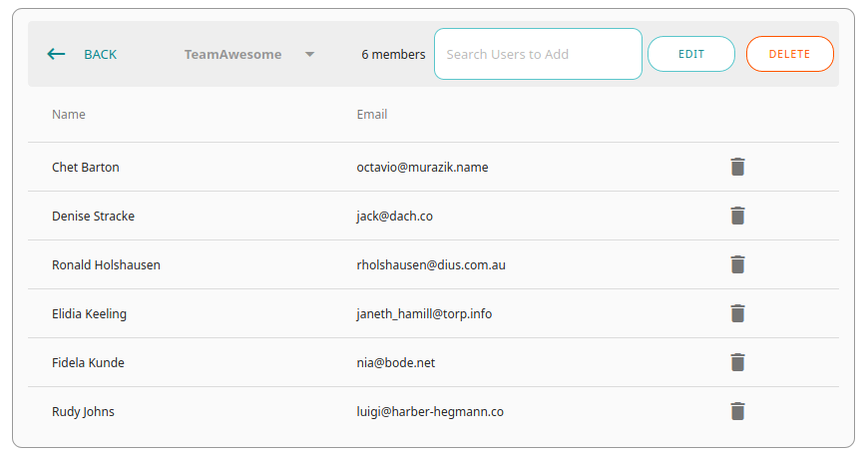The height and width of the screenshot is (459, 868).
Task: Select the Chet Barton name cell
Action: (86, 167)
